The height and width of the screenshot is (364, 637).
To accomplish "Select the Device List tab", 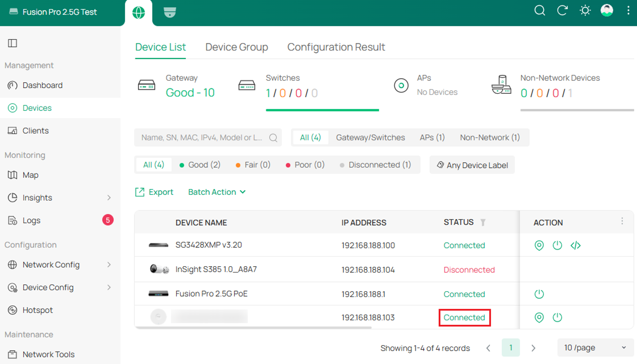I will point(160,47).
